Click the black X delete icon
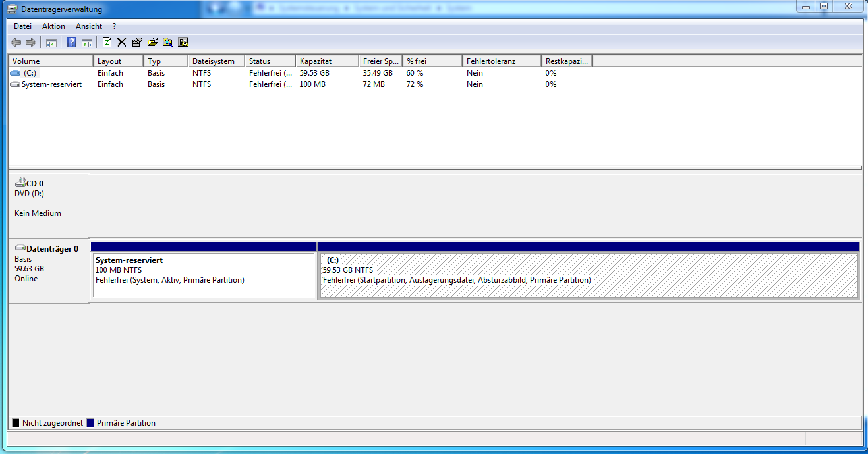 (122, 43)
